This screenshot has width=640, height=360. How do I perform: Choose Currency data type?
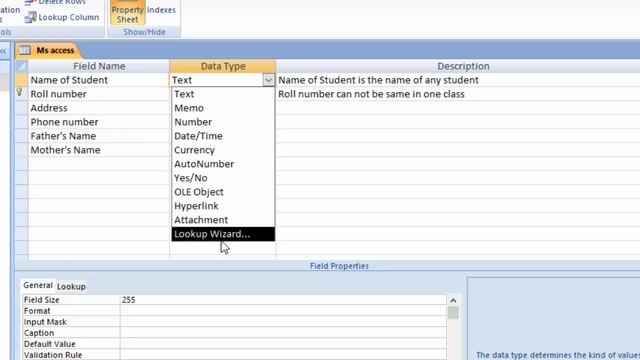(x=223, y=150)
